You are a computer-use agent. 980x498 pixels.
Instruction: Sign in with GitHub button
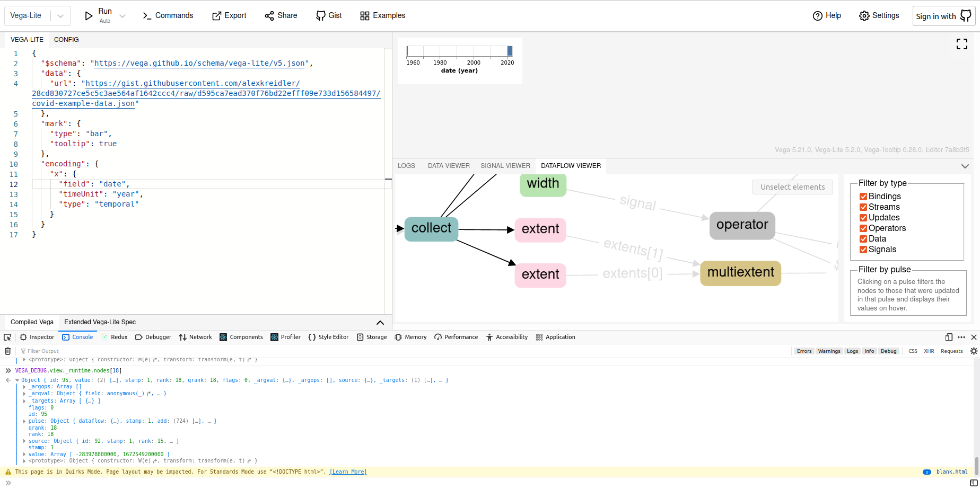pyautogui.click(x=943, y=16)
